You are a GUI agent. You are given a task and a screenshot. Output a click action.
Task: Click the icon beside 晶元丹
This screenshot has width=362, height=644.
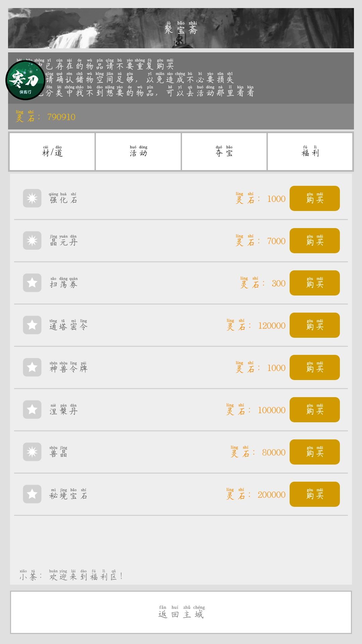coord(32,240)
